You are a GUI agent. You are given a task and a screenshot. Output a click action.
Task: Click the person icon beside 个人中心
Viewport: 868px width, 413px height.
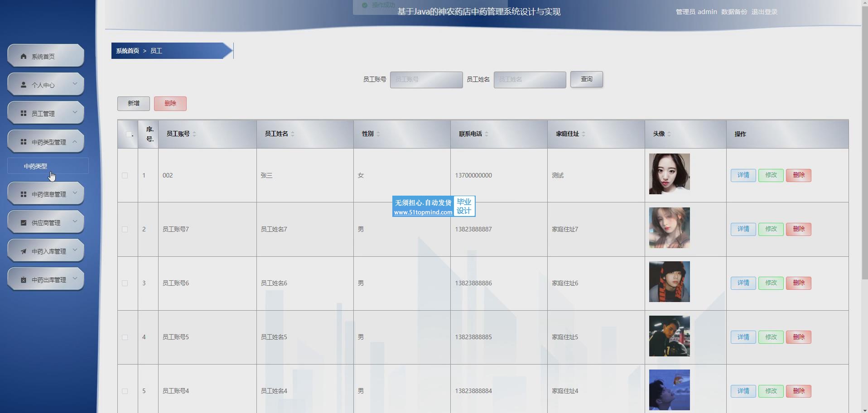(24, 85)
